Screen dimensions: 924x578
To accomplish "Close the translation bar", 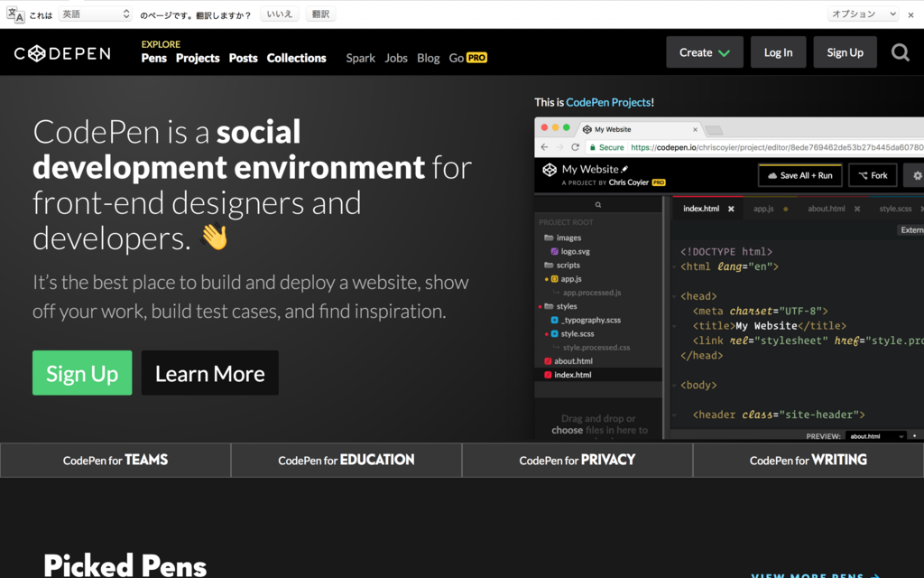I will (911, 14).
